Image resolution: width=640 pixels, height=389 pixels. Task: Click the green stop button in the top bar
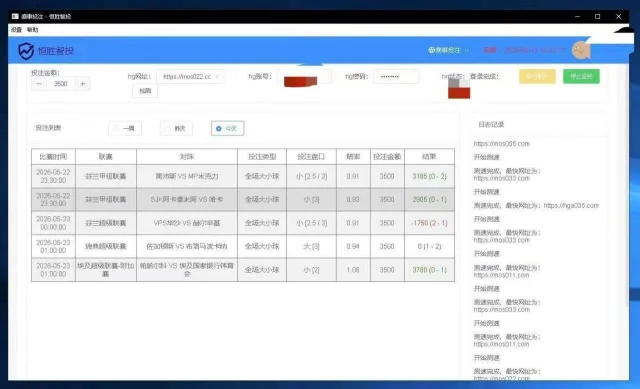point(581,76)
